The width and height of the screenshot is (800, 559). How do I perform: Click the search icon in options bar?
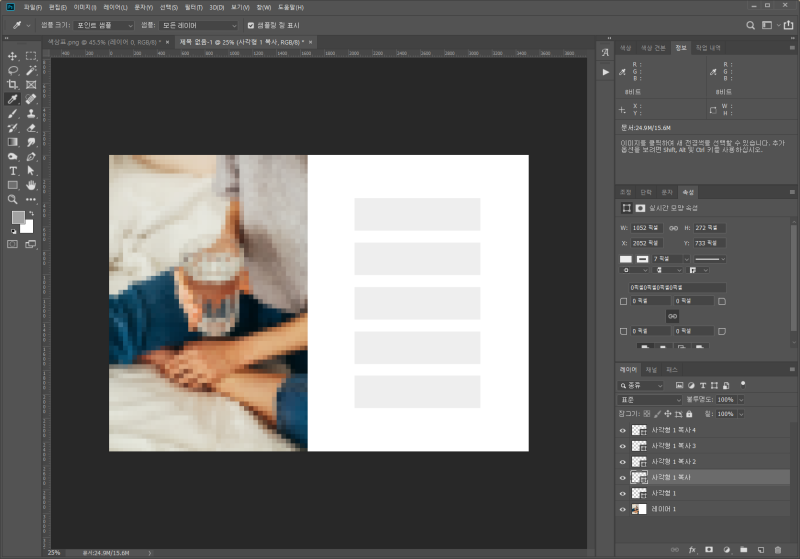(750, 25)
